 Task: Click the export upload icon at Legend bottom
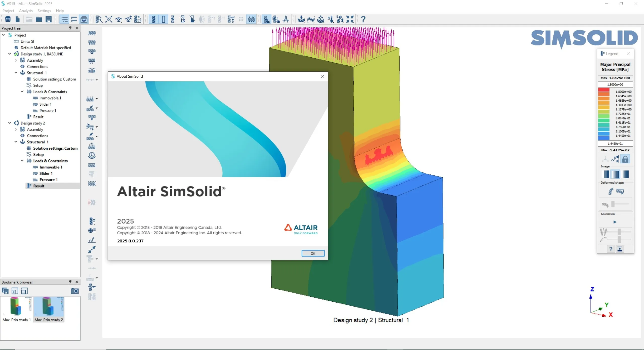(x=620, y=249)
